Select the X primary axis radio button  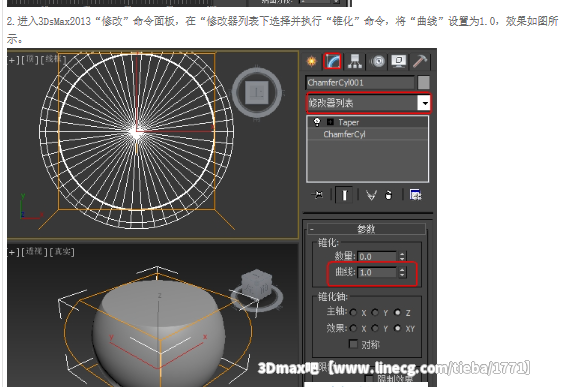(x=353, y=313)
